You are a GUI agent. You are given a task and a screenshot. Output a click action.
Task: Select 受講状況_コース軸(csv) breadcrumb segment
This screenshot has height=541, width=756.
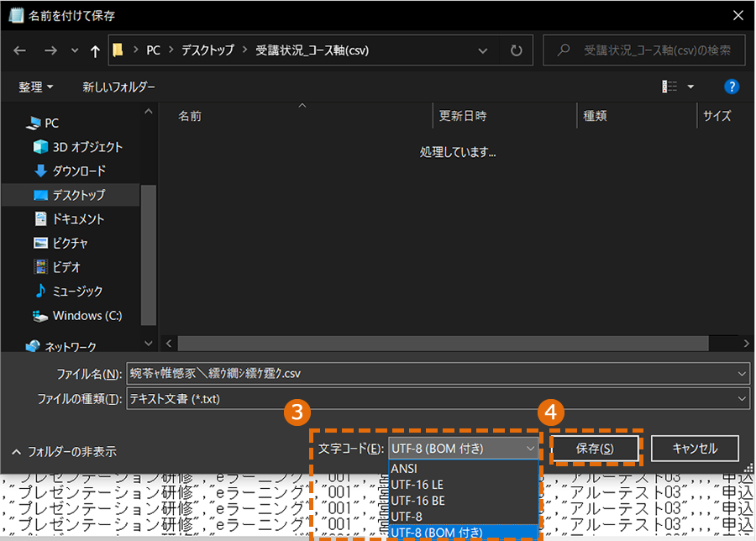pos(312,50)
